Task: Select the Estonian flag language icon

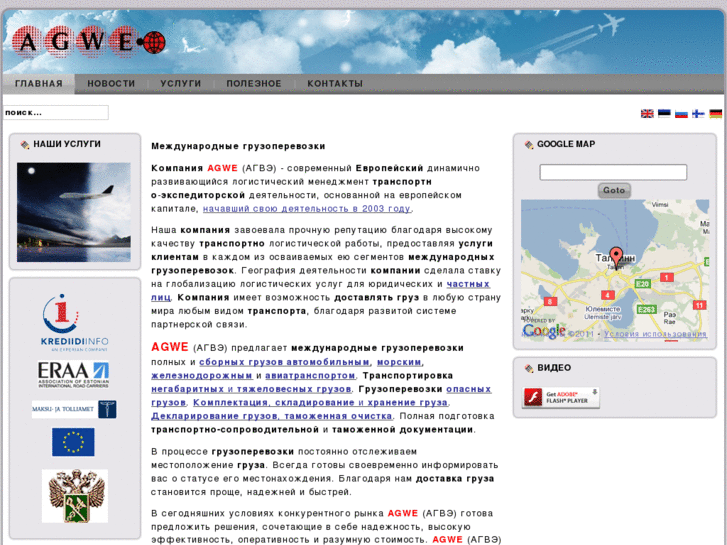Action: click(x=664, y=114)
